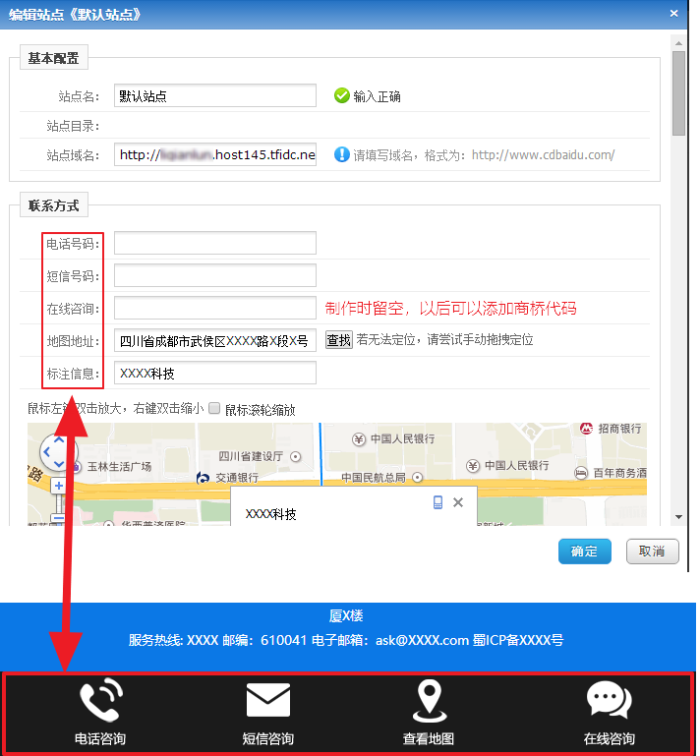The image size is (700, 756).
Task: Click the 电子邮箱 address in footer
Action: coord(423,640)
